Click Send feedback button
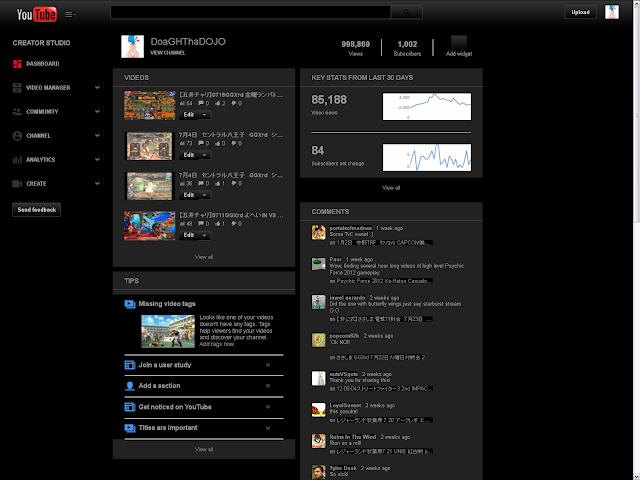The height and width of the screenshot is (480, 640). pos(36,210)
